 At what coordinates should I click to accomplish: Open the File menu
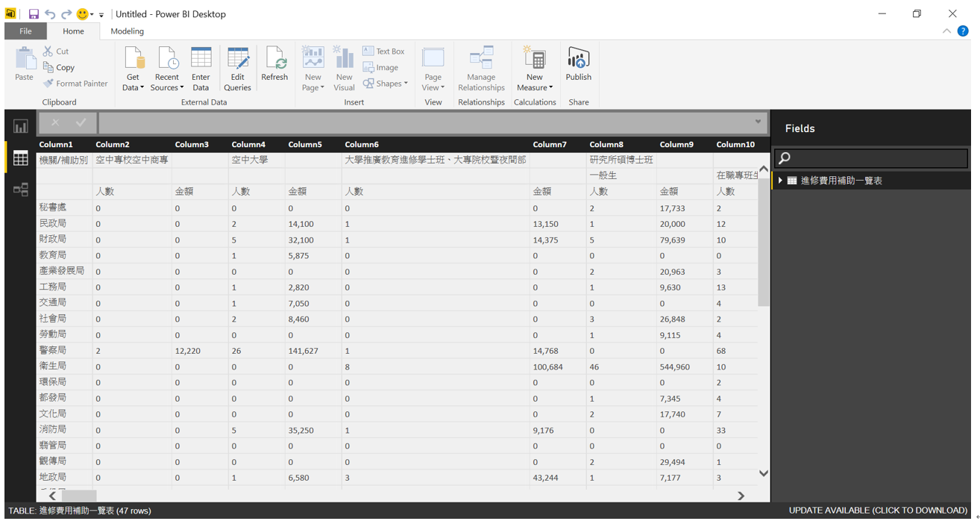click(x=25, y=31)
